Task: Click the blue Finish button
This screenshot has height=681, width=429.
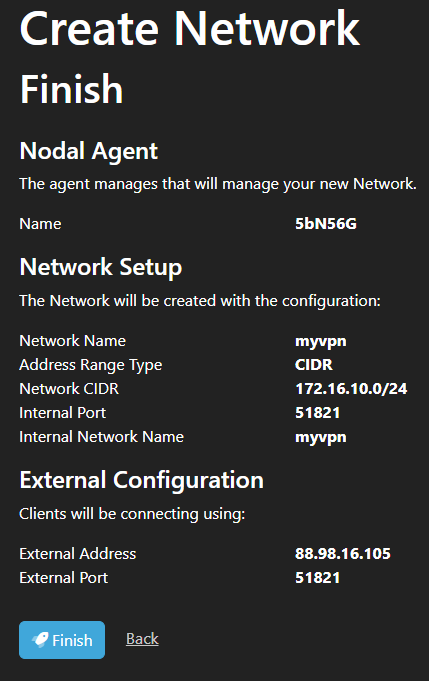Action: point(62,640)
